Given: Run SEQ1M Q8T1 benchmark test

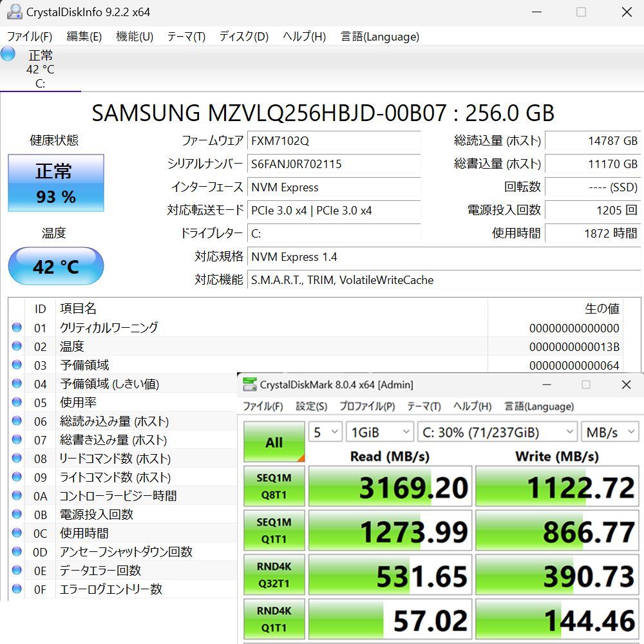Looking at the screenshot, I should click(x=274, y=486).
